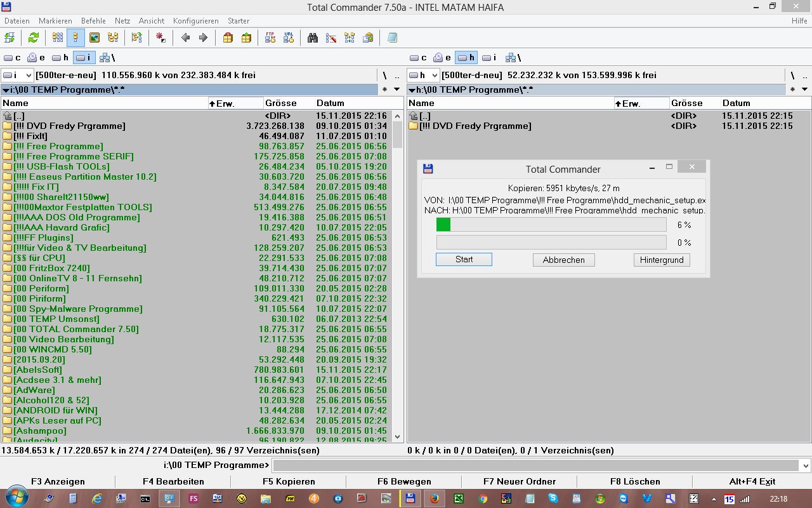
Task: Click Start in the copy dialog
Action: [464, 259]
